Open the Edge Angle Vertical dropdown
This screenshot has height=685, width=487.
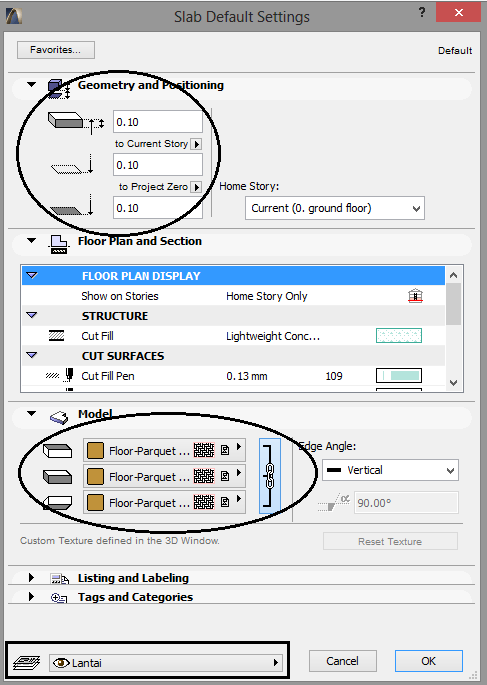tap(390, 470)
